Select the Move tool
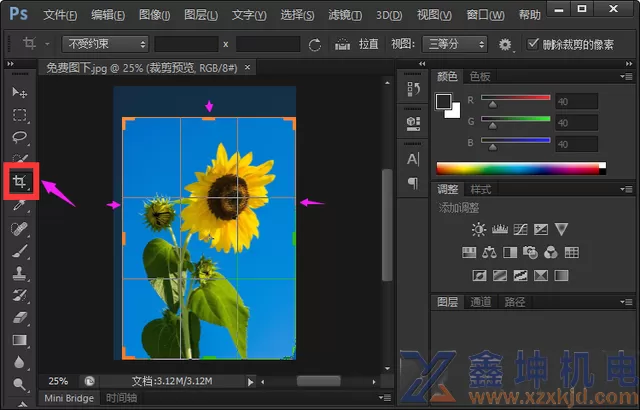 20,93
